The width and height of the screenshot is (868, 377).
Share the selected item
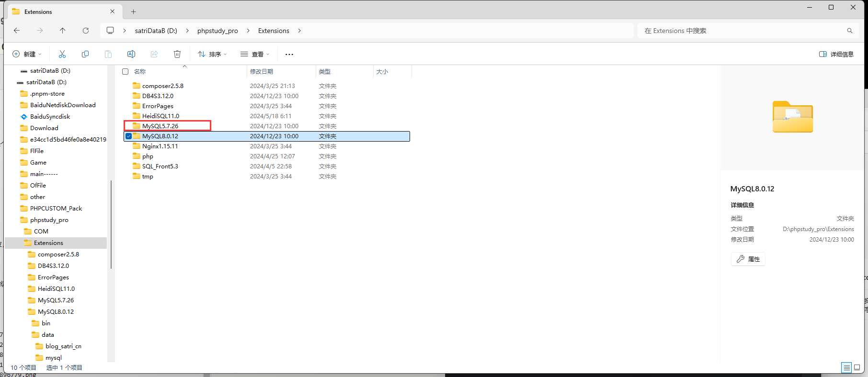tap(154, 54)
